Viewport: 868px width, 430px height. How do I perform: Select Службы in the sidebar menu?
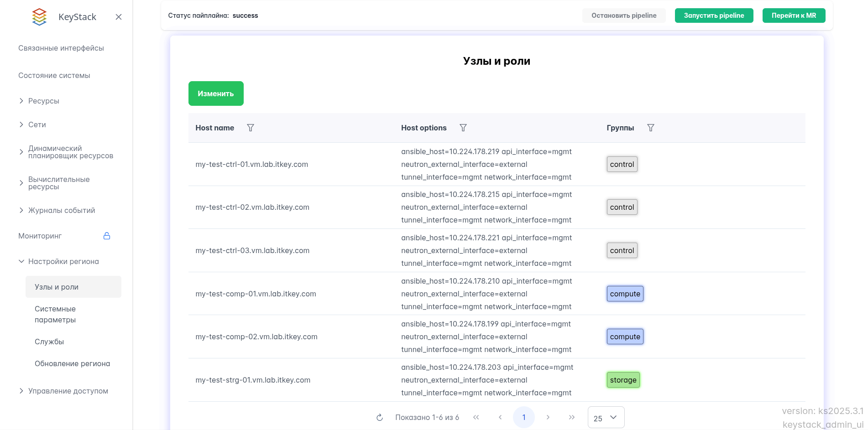click(x=49, y=342)
